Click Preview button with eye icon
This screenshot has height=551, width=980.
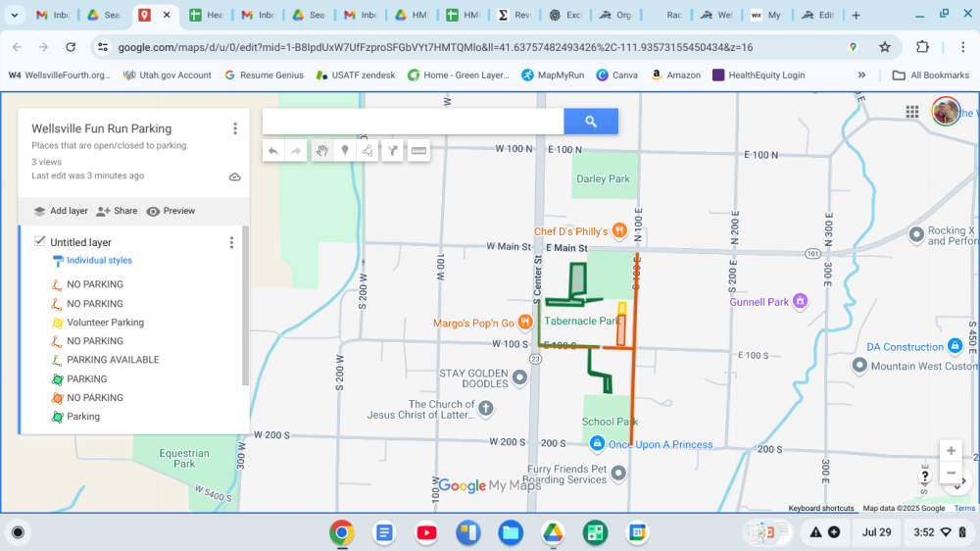[171, 211]
